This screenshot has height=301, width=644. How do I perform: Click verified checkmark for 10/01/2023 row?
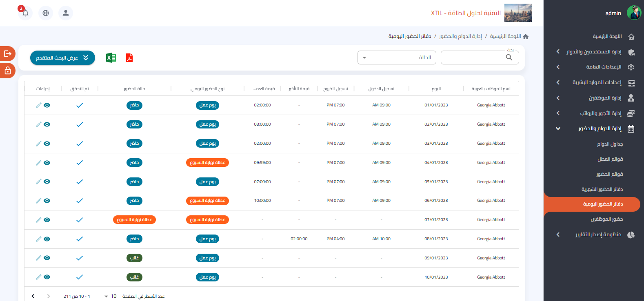point(80,277)
